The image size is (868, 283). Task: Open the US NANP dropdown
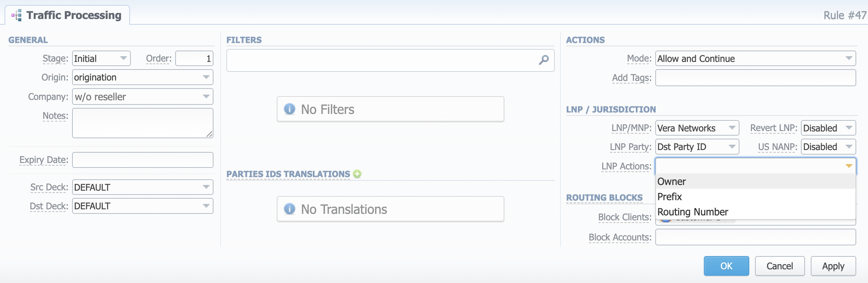coord(849,147)
